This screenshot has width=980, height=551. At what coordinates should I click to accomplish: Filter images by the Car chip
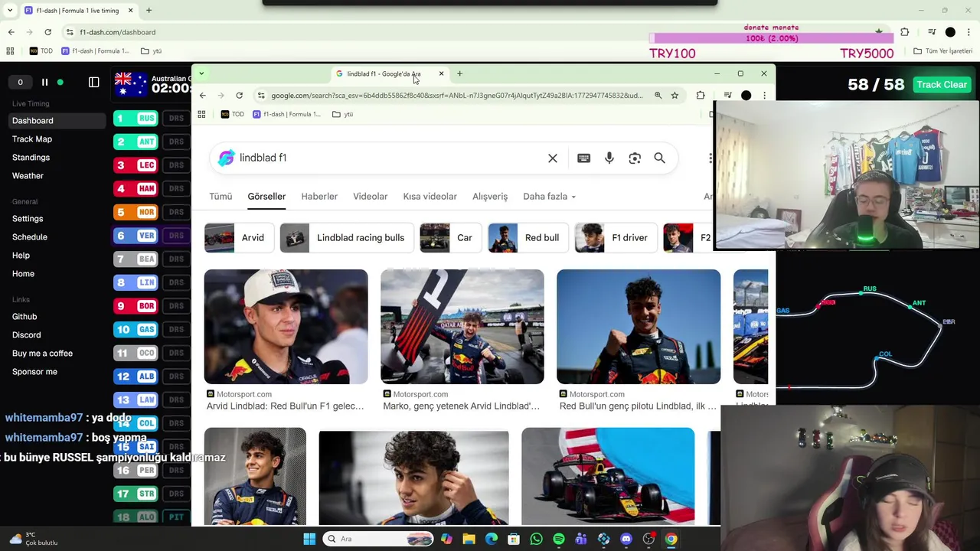point(450,237)
